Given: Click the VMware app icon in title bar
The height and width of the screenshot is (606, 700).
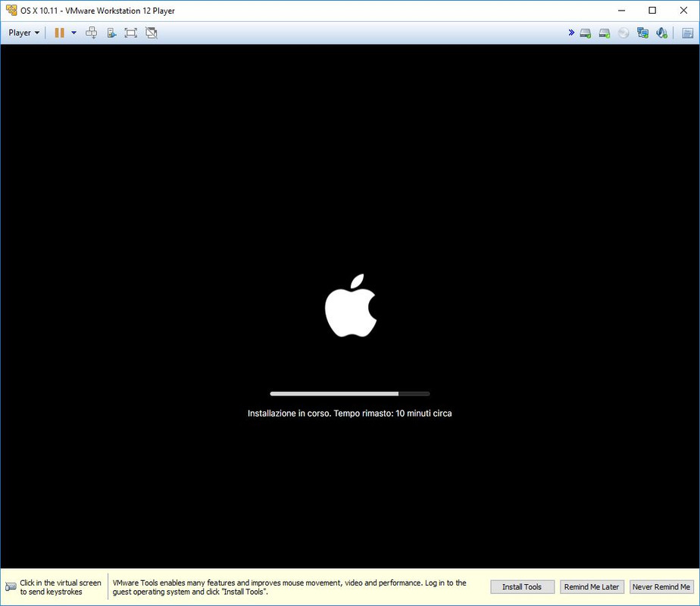Looking at the screenshot, I should point(11,11).
